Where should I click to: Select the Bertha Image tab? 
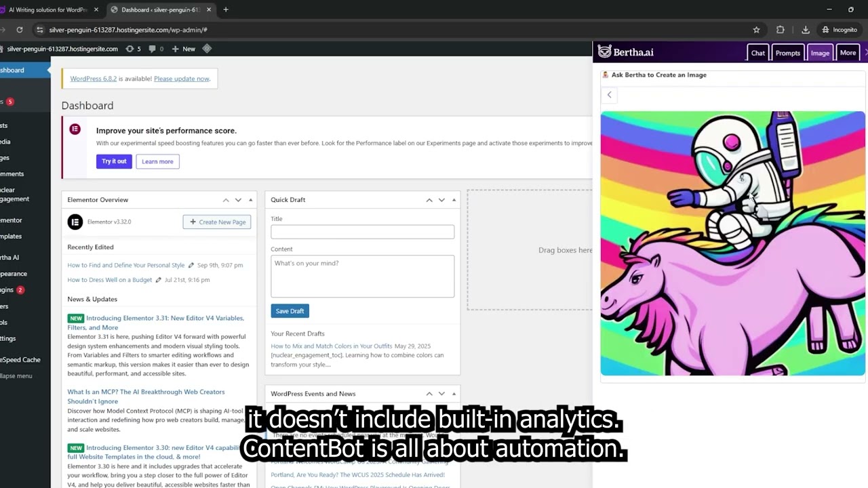820,53
